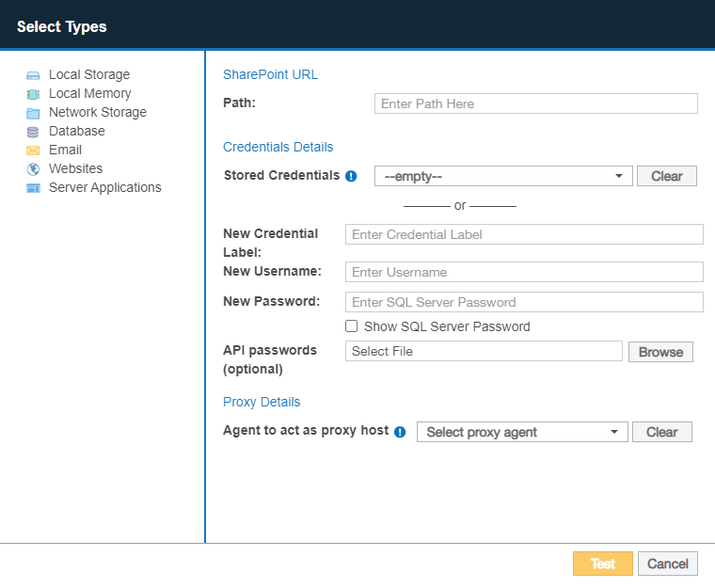Viewport: 715px width, 588px height.
Task: Click the Email envelope icon
Action: (x=33, y=151)
